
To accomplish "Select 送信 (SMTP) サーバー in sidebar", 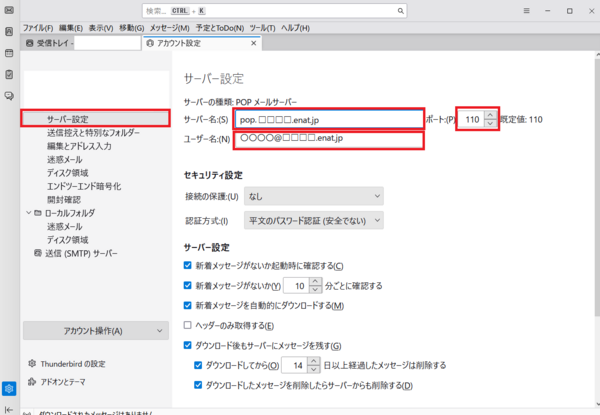I will [x=81, y=253].
